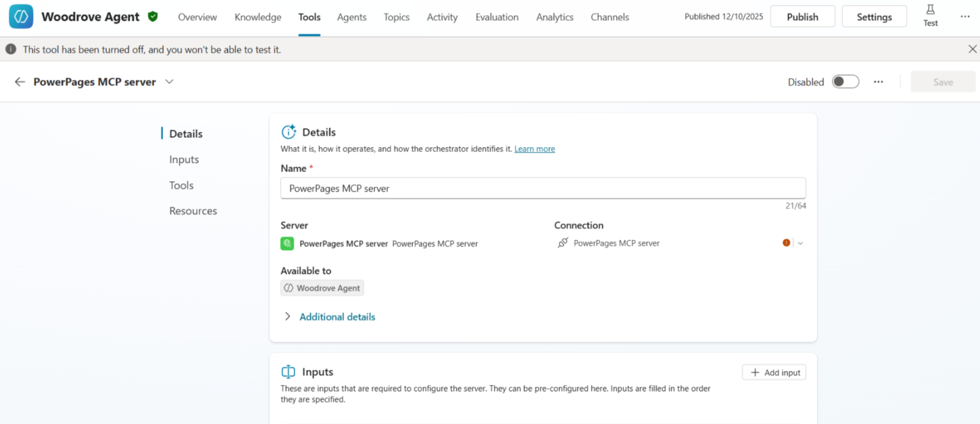
Task: Open agent Settings
Action: (874, 16)
